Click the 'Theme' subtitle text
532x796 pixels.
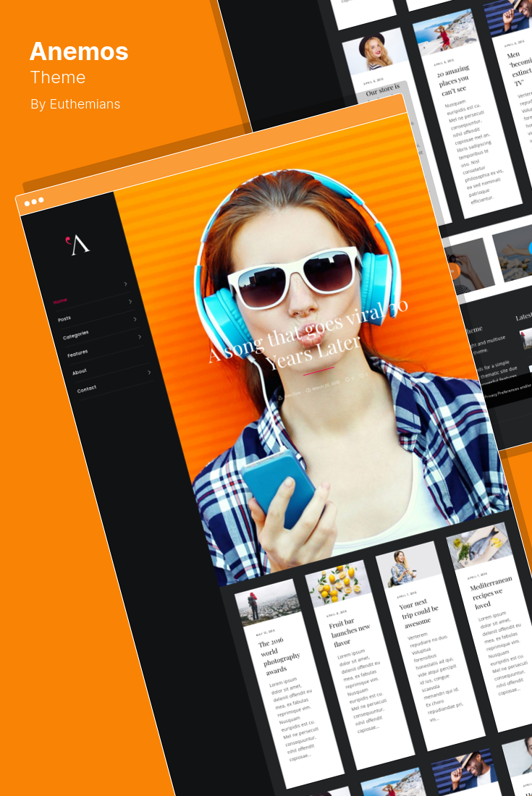(x=58, y=77)
